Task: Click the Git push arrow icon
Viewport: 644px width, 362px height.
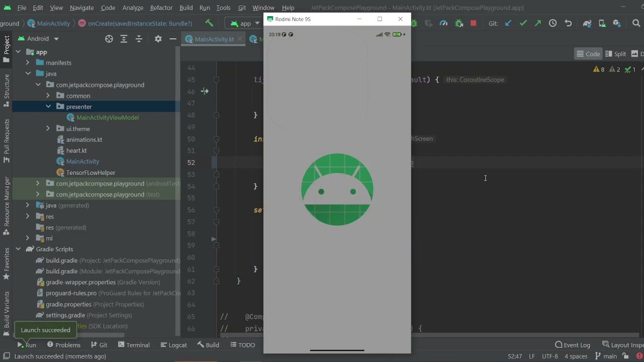Action: pos(538,23)
